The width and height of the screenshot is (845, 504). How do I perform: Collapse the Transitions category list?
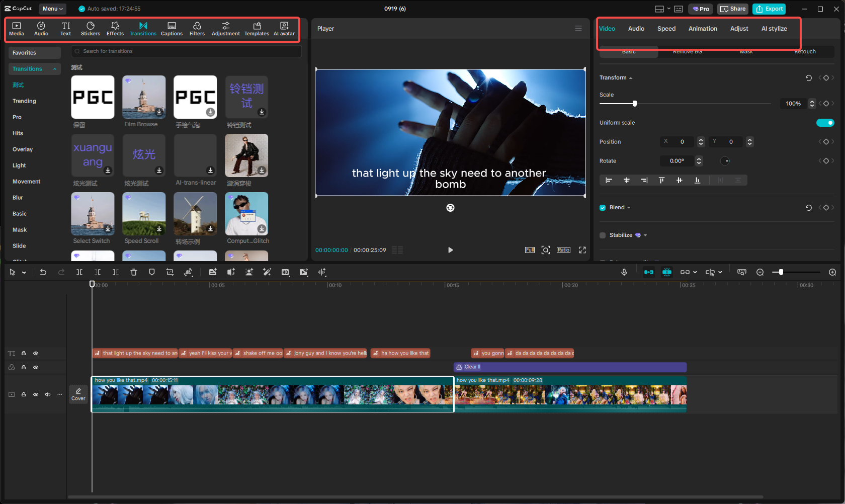55,69
